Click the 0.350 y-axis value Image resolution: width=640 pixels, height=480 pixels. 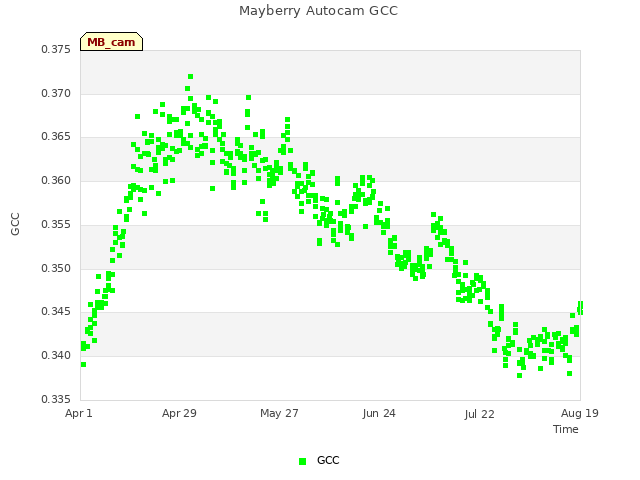pos(56,269)
